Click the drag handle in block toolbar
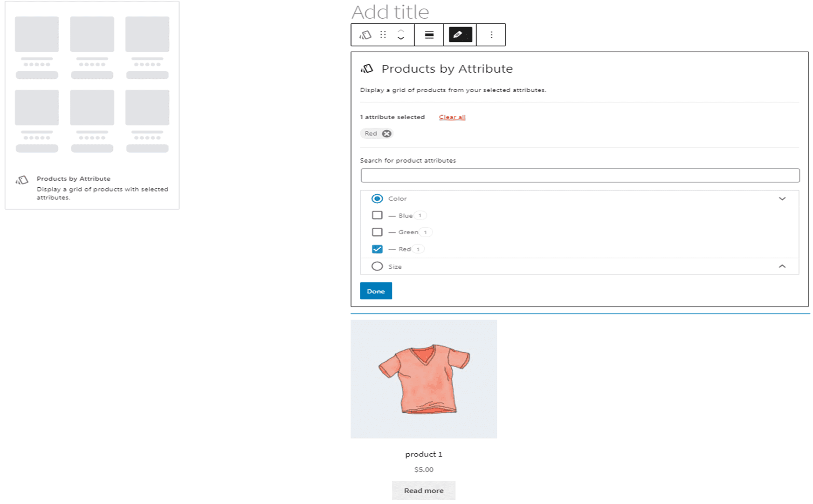 point(383,35)
